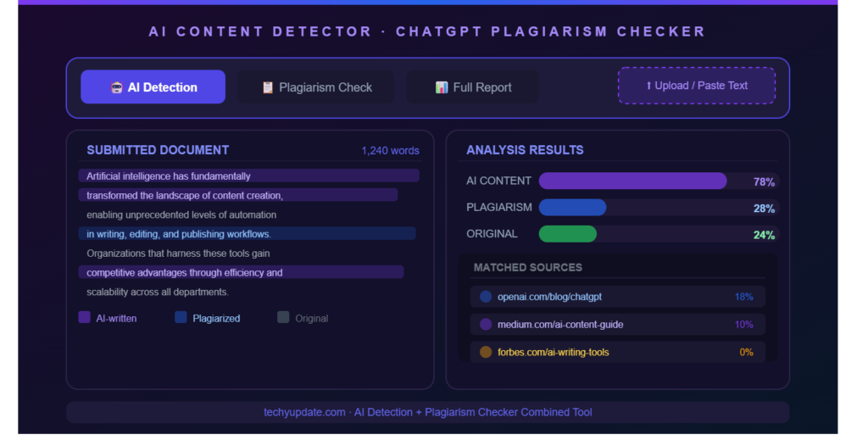
Task: Click the blue dot beside openai.com source
Action: click(x=486, y=297)
